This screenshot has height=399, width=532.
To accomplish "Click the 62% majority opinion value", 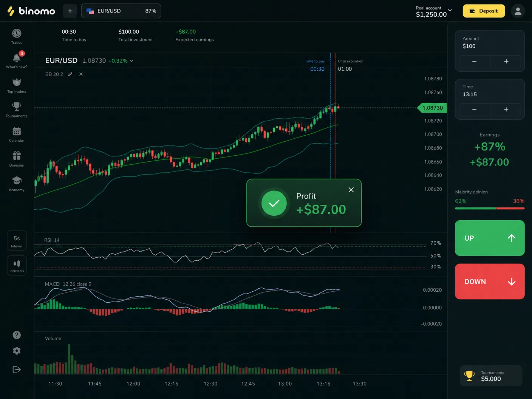I will (461, 201).
